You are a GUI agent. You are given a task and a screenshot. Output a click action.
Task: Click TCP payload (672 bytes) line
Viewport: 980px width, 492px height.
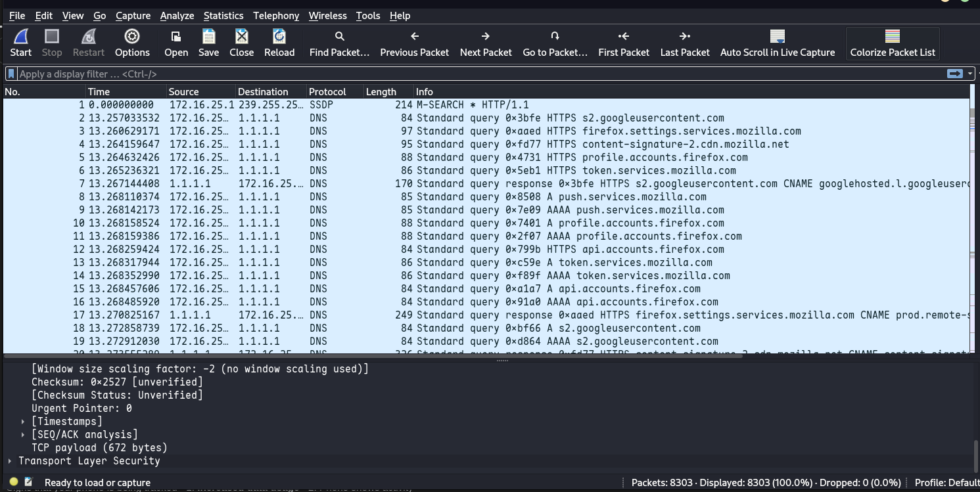point(99,447)
